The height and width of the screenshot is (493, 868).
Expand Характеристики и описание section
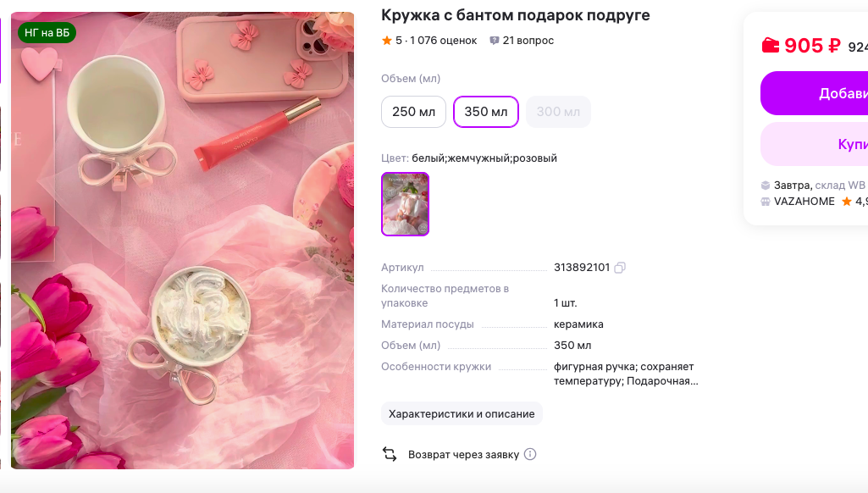pos(462,413)
